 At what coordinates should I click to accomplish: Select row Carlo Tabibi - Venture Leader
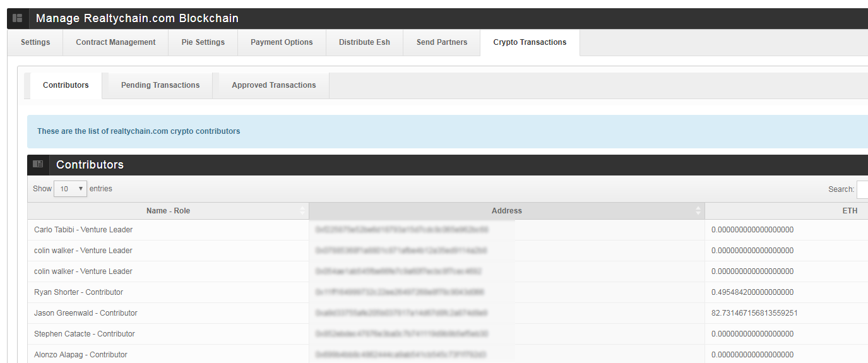pos(448,230)
